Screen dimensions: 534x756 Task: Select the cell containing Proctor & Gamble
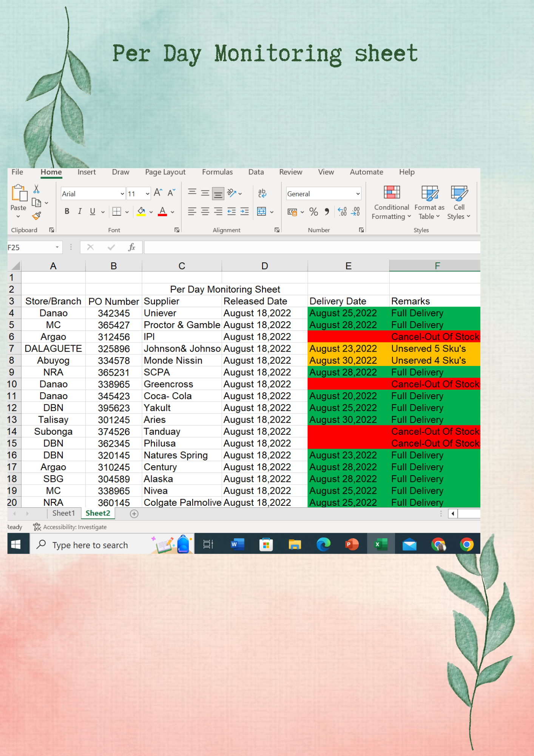(182, 325)
